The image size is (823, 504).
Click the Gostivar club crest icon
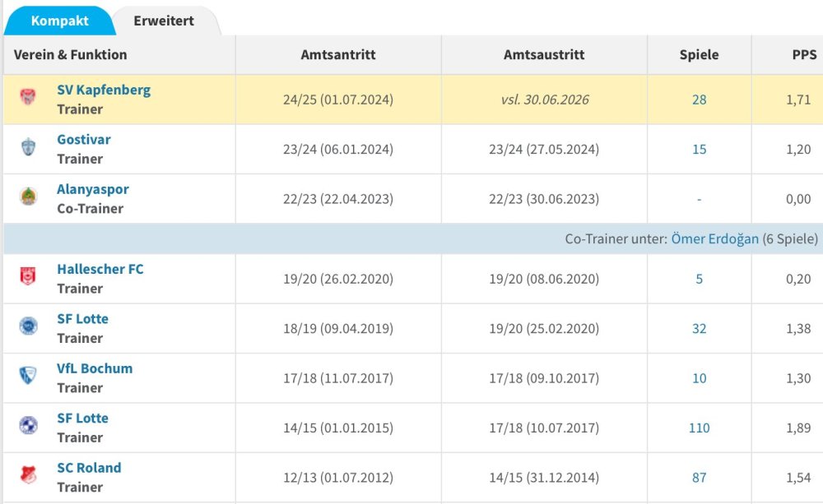pyautogui.click(x=28, y=148)
